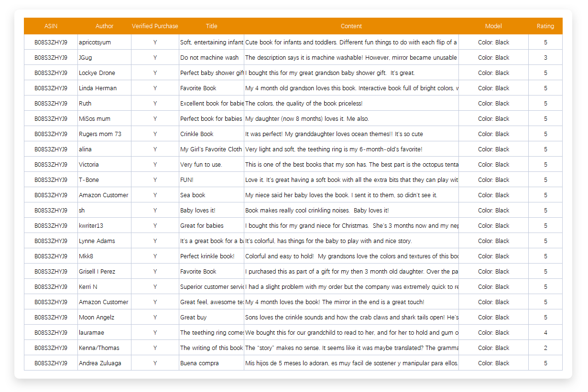The width and height of the screenshot is (588, 392).
Task: Click the rating value 3 for JGug
Action: 545,57
